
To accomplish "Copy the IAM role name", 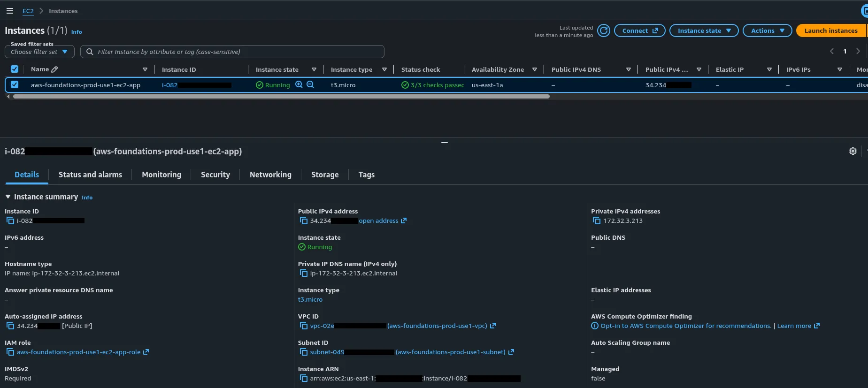I will (x=10, y=352).
